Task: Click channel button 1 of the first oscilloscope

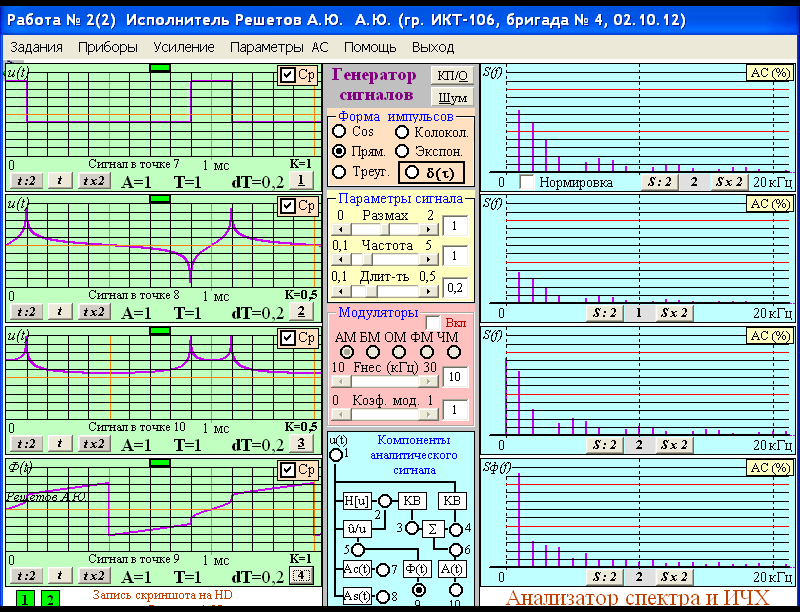Action: point(301,180)
